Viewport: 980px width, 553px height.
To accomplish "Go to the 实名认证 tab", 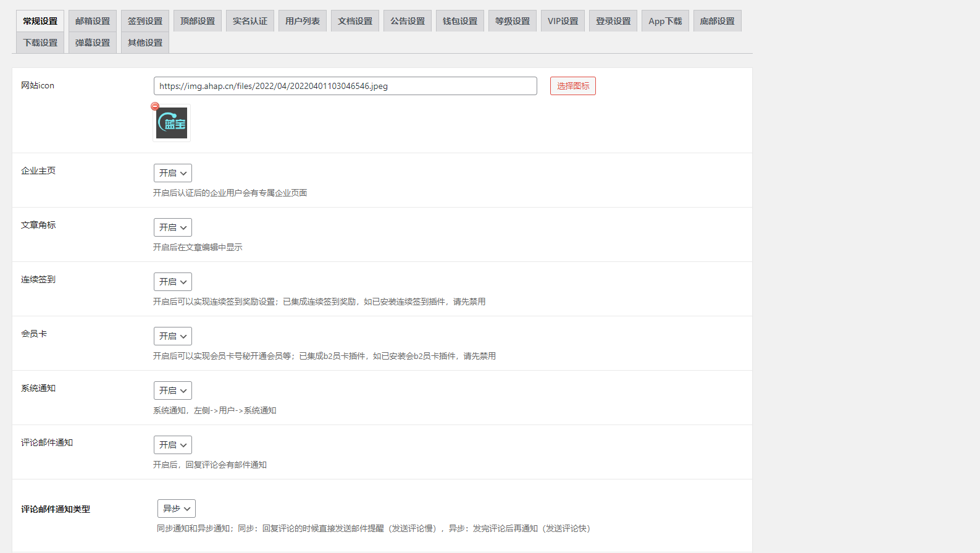I will click(x=250, y=21).
